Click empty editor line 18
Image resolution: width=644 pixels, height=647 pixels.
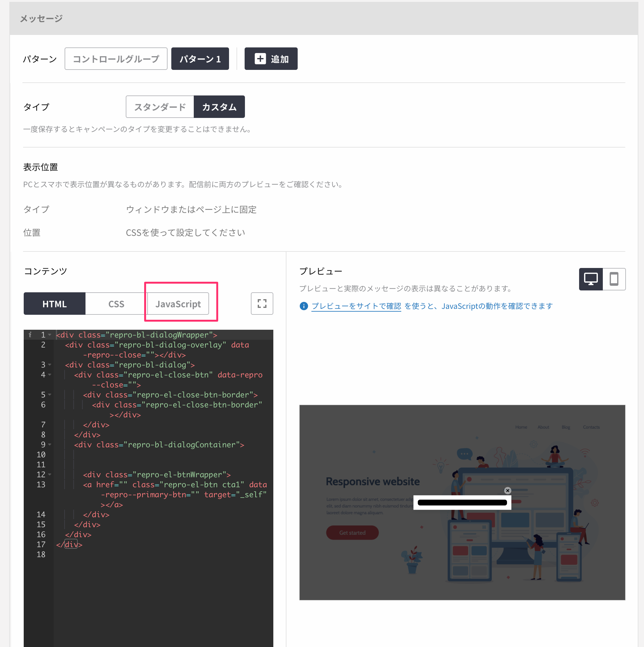(x=163, y=555)
